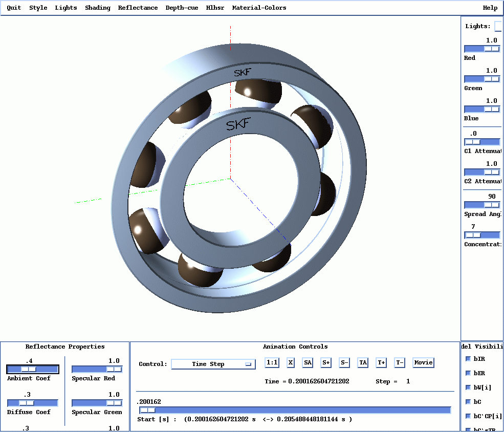Click the animation time slider track
Viewport: 504px width, 432px height.
295,410
